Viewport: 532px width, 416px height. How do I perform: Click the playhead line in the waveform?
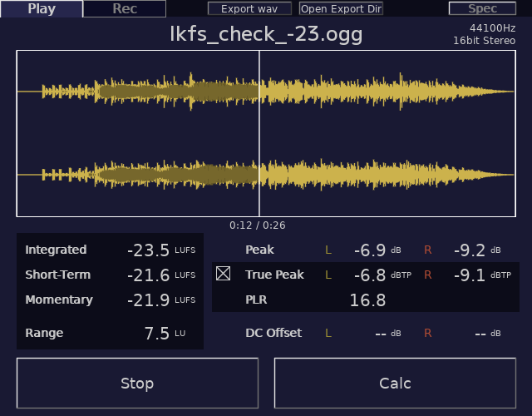pyautogui.click(x=259, y=133)
